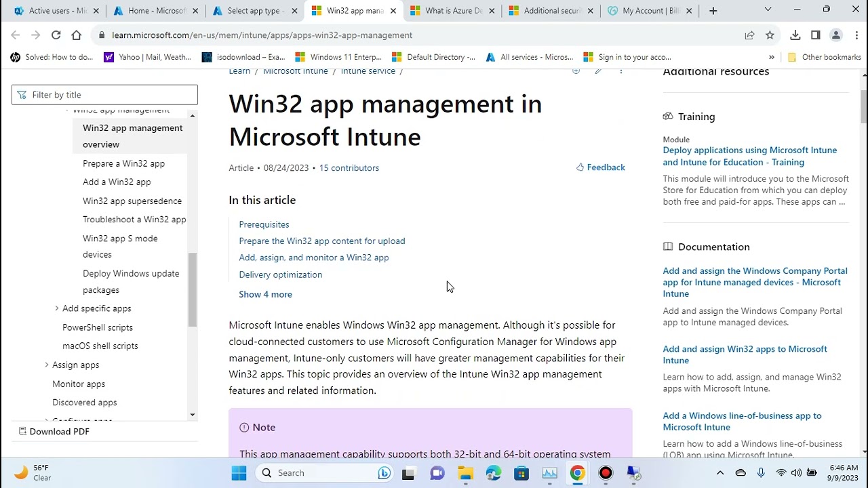
Task: Click the Feedback button
Action: tap(601, 167)
